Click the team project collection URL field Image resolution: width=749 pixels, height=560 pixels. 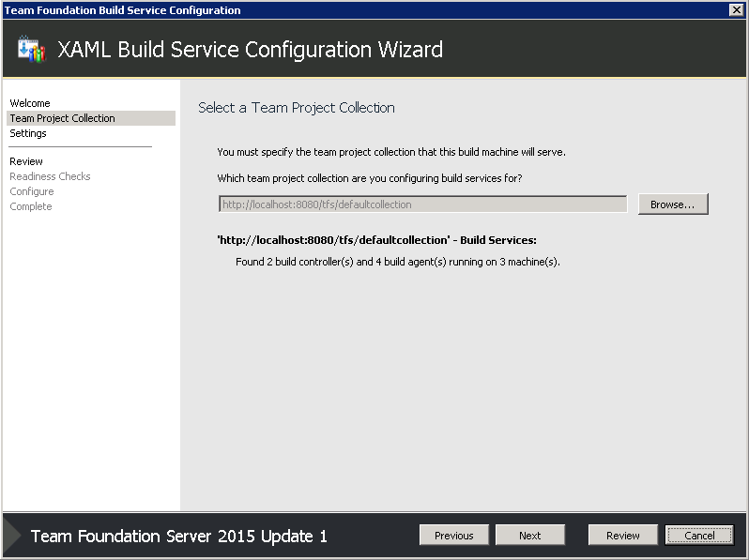pos(422,204)
